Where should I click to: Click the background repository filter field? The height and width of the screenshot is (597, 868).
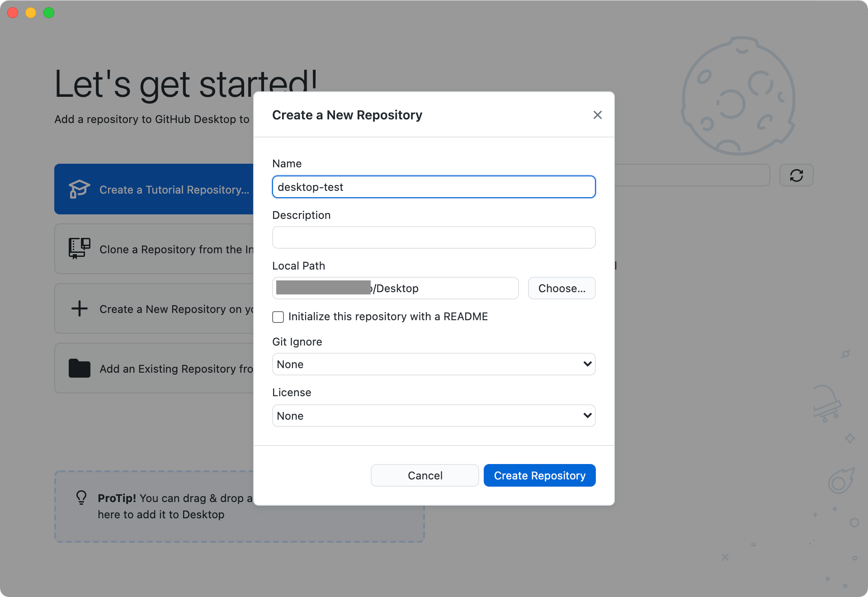tap(692, 175)
